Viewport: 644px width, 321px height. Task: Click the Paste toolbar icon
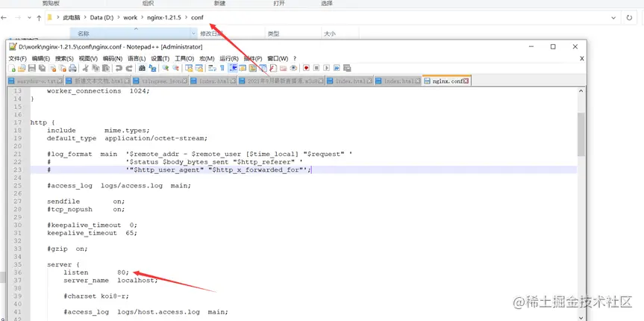(x=105, y=68)
